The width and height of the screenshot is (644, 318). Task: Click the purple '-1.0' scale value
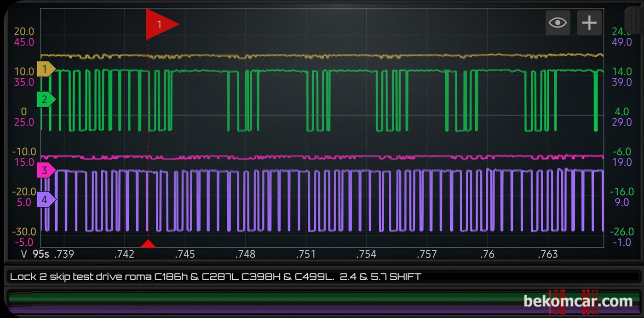(x=622, y=243)
